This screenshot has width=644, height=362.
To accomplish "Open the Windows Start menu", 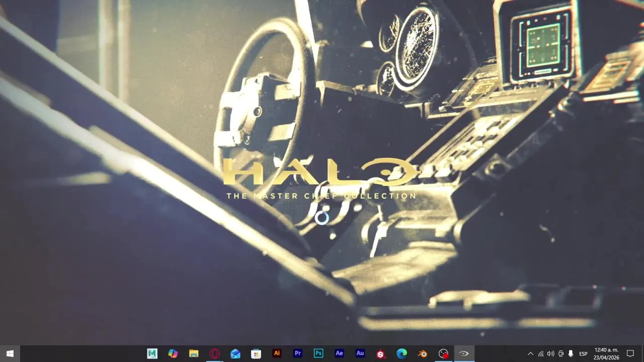I will pos(10,353).
